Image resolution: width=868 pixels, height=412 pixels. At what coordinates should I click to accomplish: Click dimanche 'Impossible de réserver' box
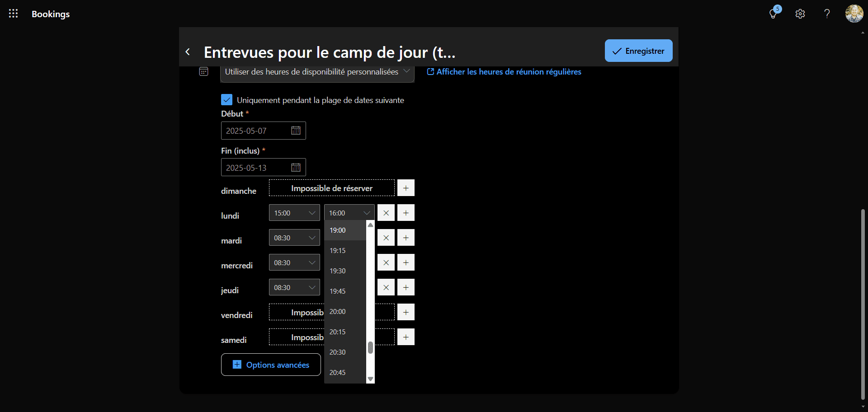pos(332,188)
